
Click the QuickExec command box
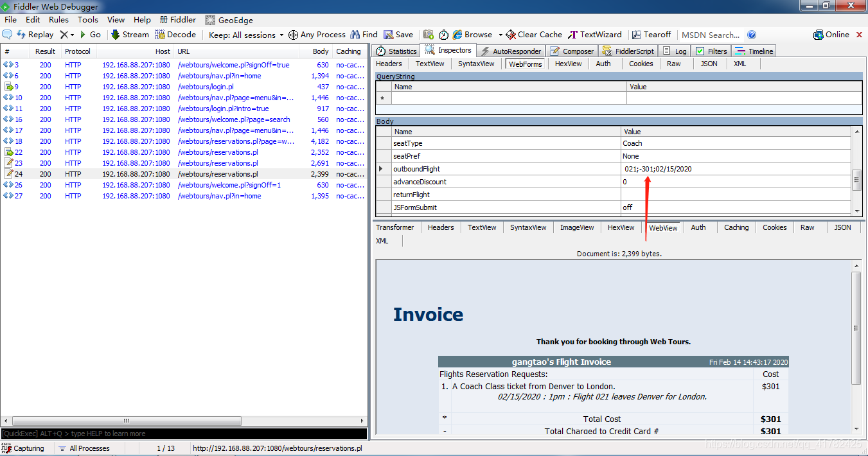coord(184,434)
